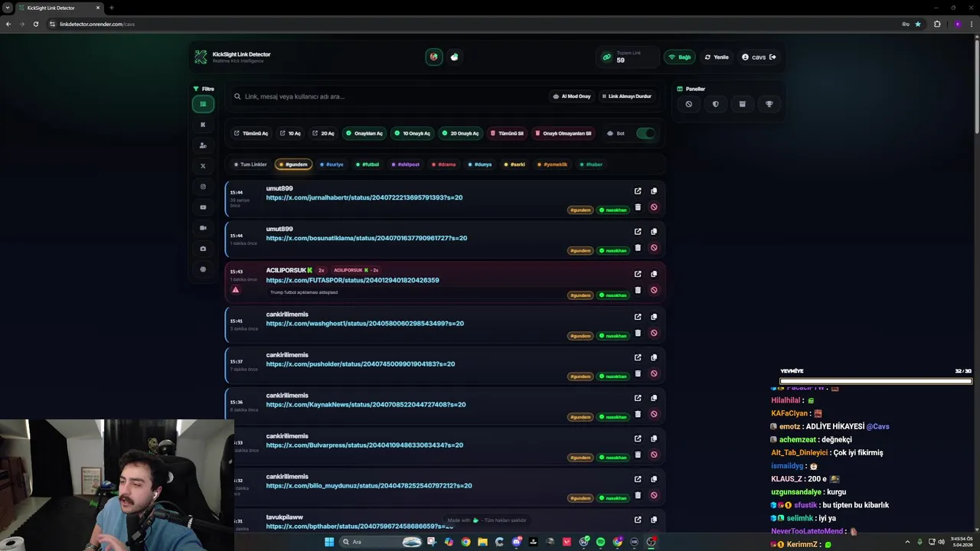Block the ACILIPORSUK FUTASPOR entry
Image resolution: width=980 pixels, height=551 pixels.
(654, 290)
